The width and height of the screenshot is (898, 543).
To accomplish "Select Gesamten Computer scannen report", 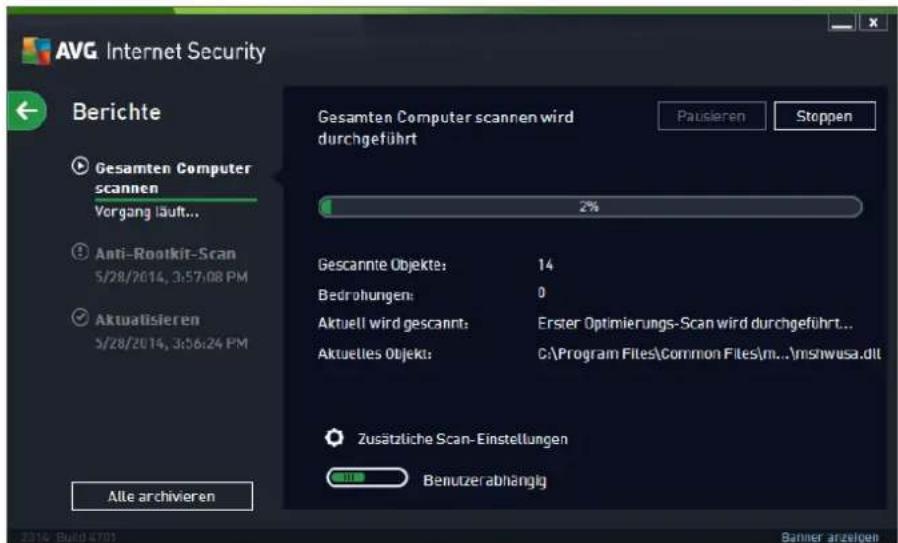I will click(x=174, y=178).
